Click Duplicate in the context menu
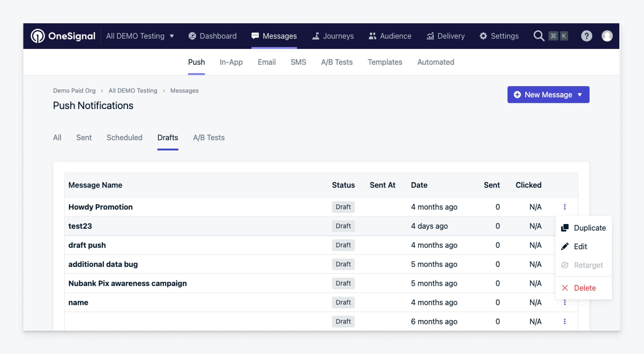 pyautogui.click(x=589, y=228)
